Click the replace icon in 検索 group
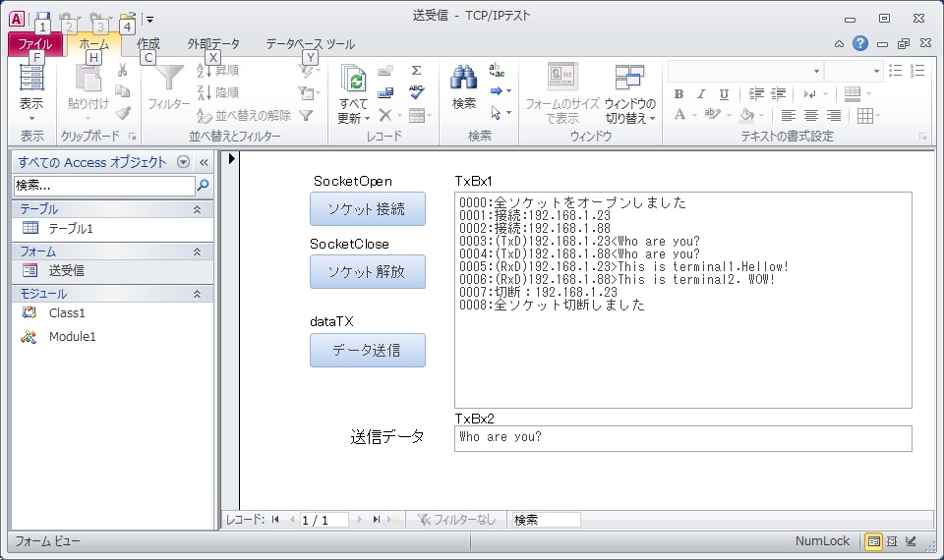This screenshot has width=944, height=560. tap(498, 71)
